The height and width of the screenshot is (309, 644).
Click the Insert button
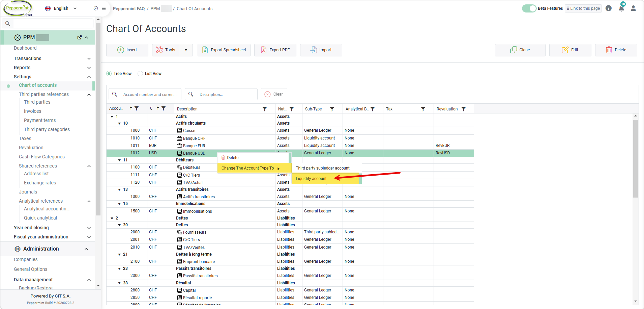pyautogui.click(x=127, y=50)
